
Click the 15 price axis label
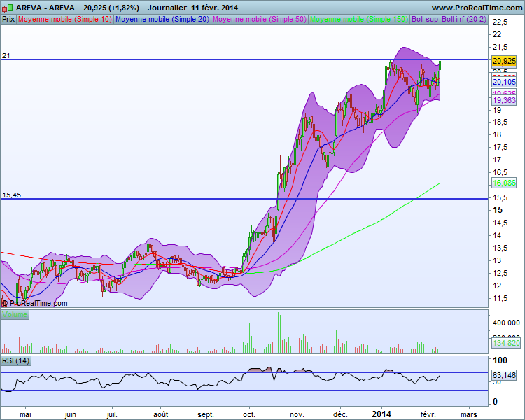coord(498,210)
